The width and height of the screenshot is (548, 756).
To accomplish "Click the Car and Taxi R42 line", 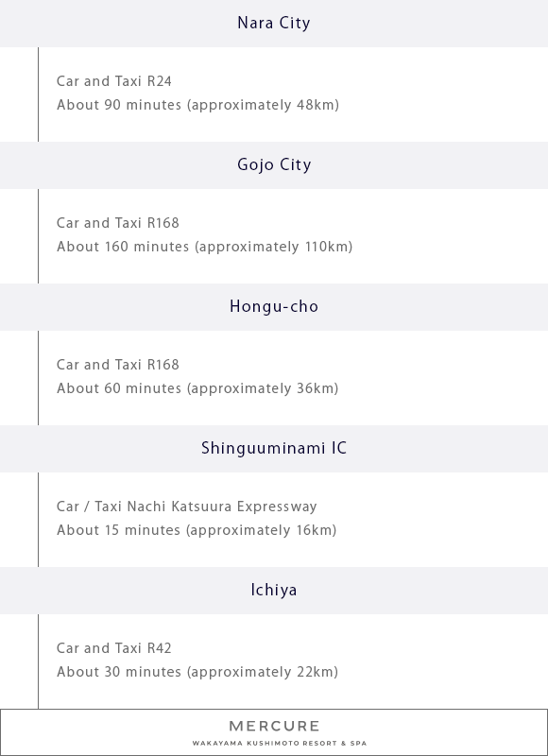I will (114, 648).
